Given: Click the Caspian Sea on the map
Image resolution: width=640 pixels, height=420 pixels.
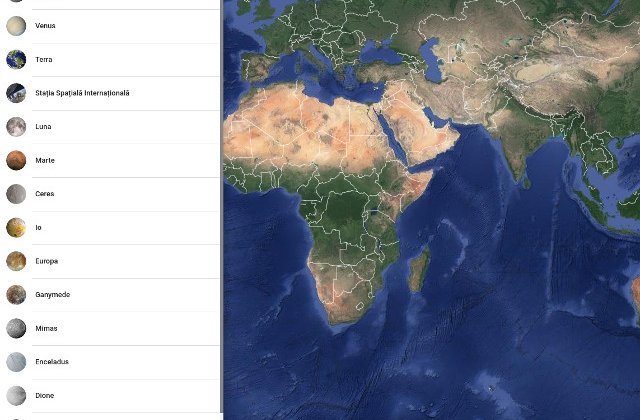Looking at the screenshot, I should [x=432, y=58].
